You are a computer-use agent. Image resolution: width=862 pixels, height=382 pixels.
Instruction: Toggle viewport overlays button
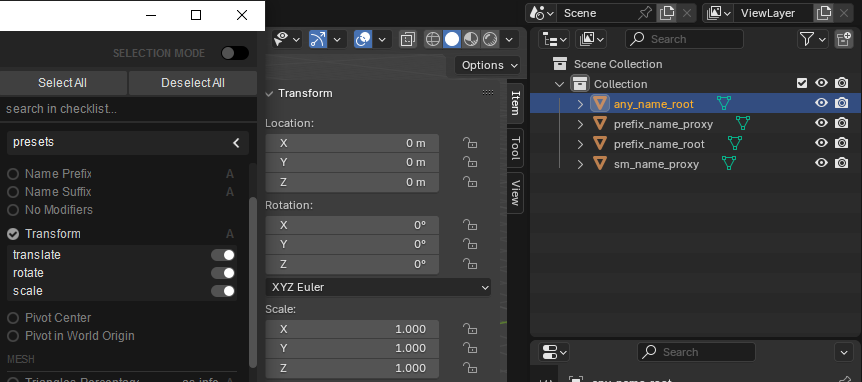tap(363, 39)
